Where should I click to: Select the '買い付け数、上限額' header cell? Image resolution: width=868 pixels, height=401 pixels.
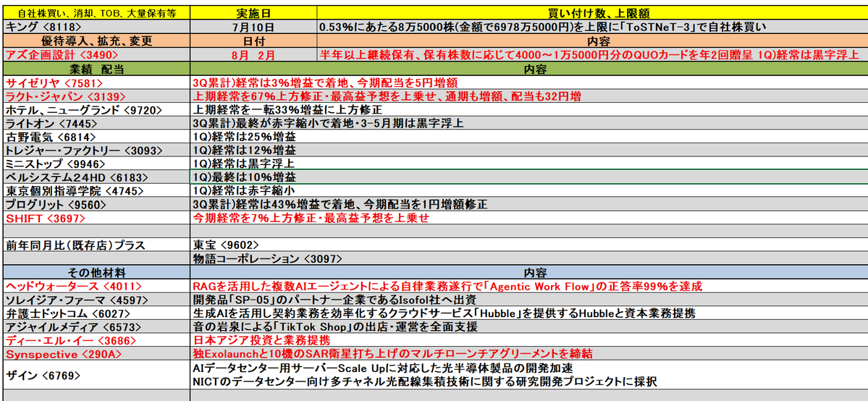click(593, 12)
